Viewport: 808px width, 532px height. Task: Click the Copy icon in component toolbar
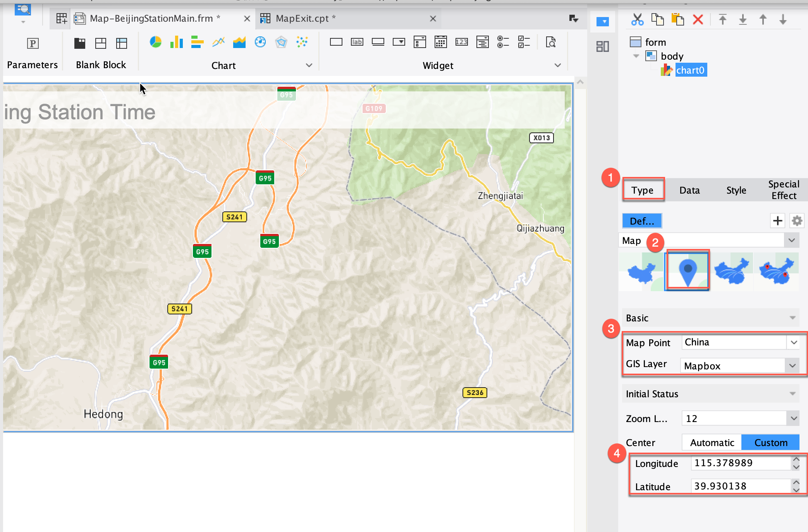pos(657,19)
